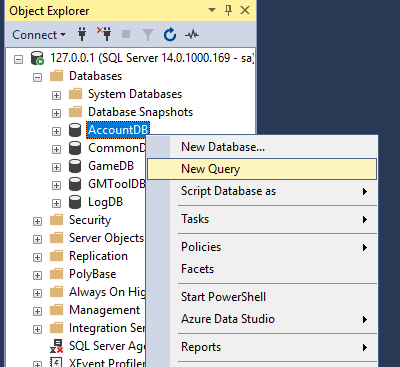400x367 pixels.
Task: Open the Azure Data Studio submenu
Action: pos(262,319)
